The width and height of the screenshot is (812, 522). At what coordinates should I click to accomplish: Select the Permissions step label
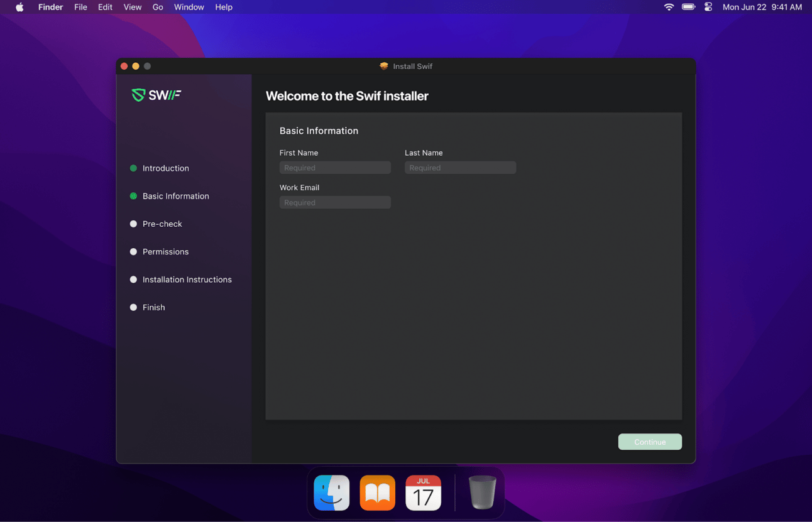[x=166, y=252]
